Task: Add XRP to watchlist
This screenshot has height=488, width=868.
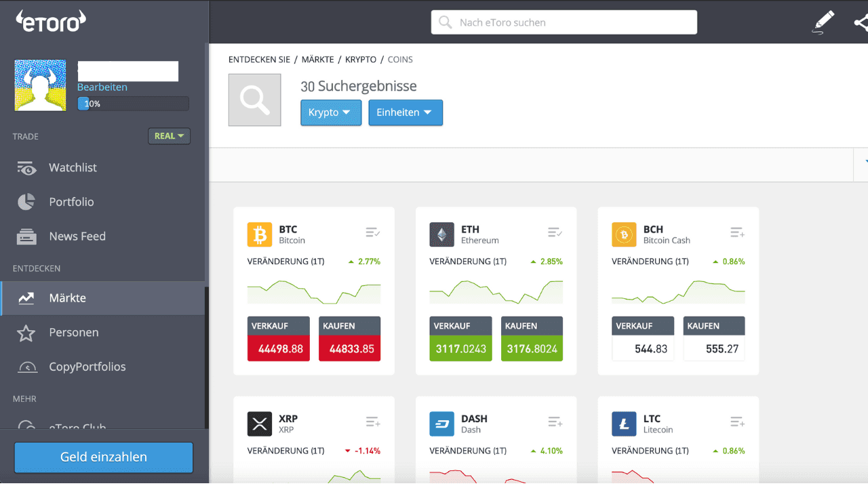Action: [x=373, y=422]
